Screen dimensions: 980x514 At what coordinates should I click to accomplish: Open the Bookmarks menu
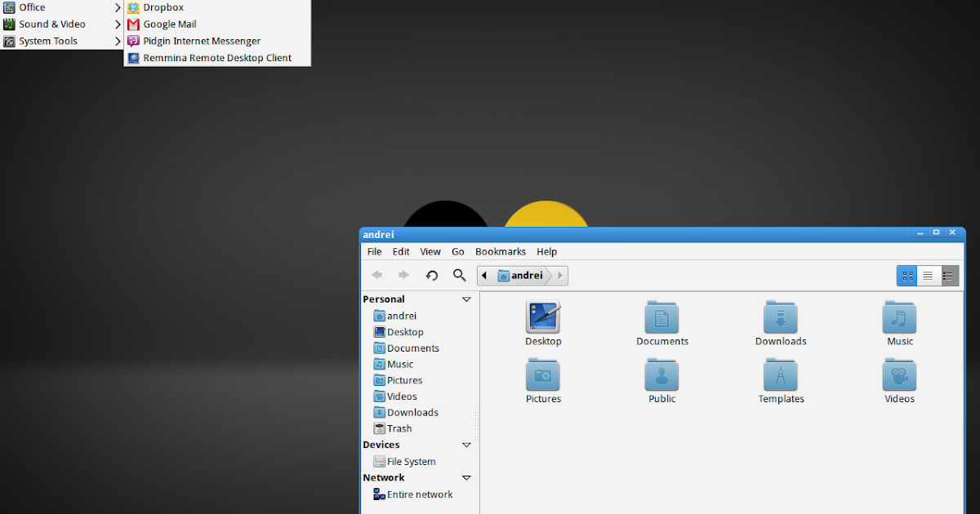[x=501, y=251]
